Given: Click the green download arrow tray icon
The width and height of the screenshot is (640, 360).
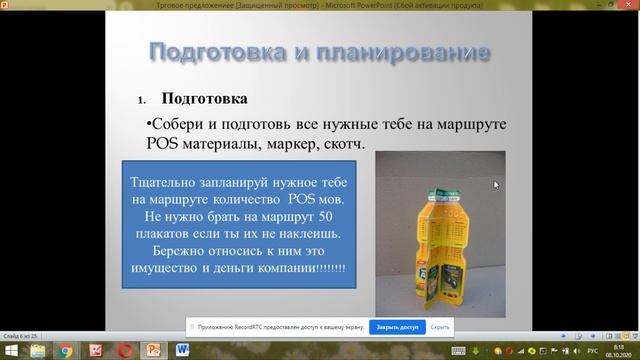Looking at the screenshot, I should 475,351.
